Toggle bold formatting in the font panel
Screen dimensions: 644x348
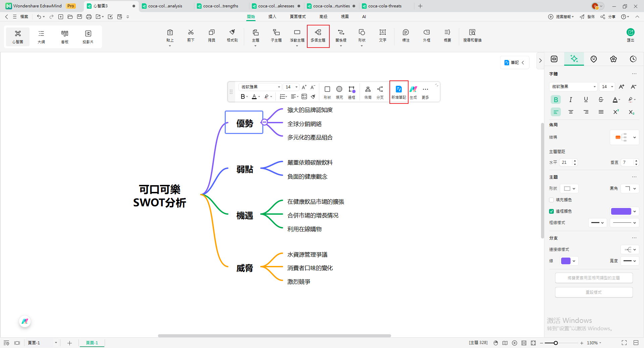[x=555, y=99]
